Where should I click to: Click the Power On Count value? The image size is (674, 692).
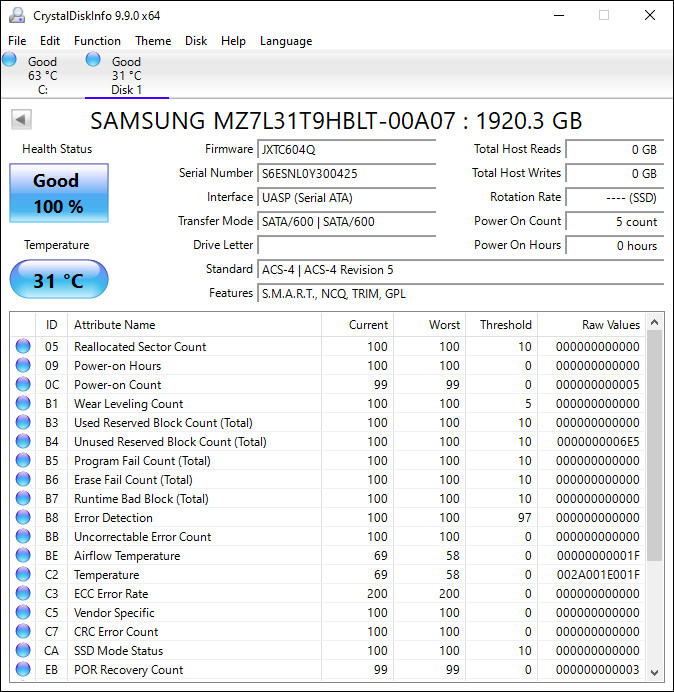614,221
